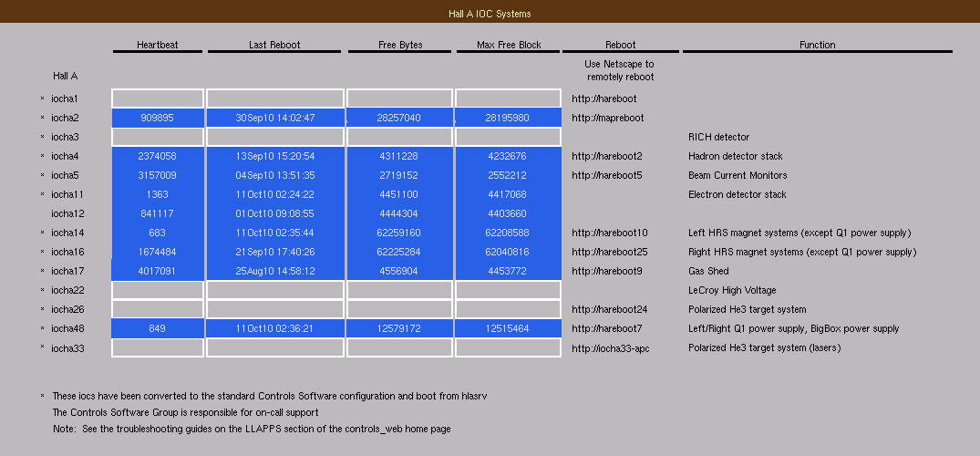Screen dimensions: 980x456
Task: Click iocha11 heartbeat value 1363
Action: tap(158, 194)
